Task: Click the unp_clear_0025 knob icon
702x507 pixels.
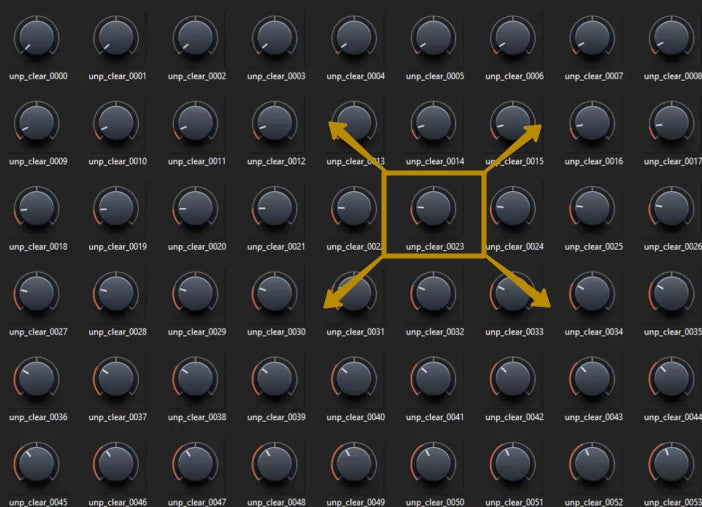Action: pos(593,208)
